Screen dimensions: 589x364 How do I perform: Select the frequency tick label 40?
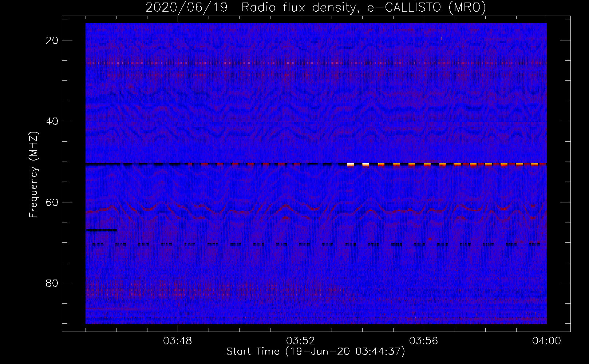(52, 121)
